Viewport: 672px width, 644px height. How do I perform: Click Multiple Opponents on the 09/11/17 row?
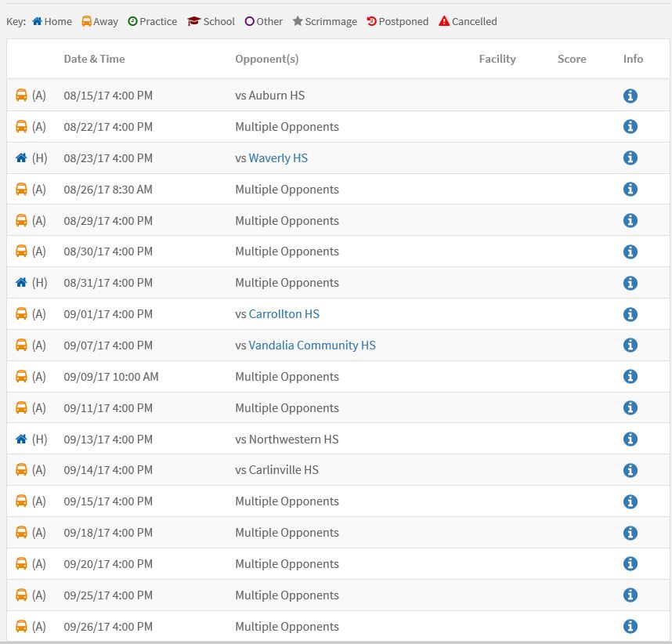[287, 408]
